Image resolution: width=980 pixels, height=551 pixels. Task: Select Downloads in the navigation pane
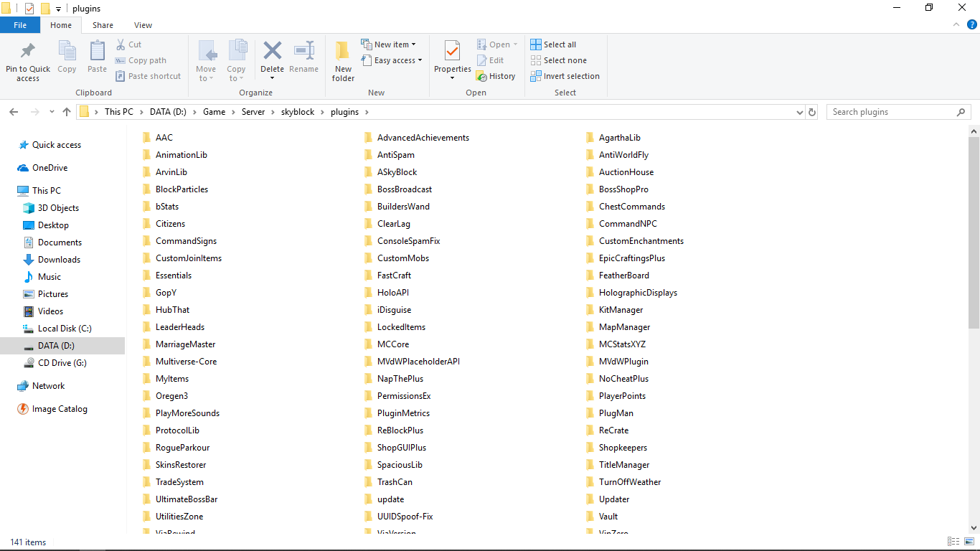(59, 260)
